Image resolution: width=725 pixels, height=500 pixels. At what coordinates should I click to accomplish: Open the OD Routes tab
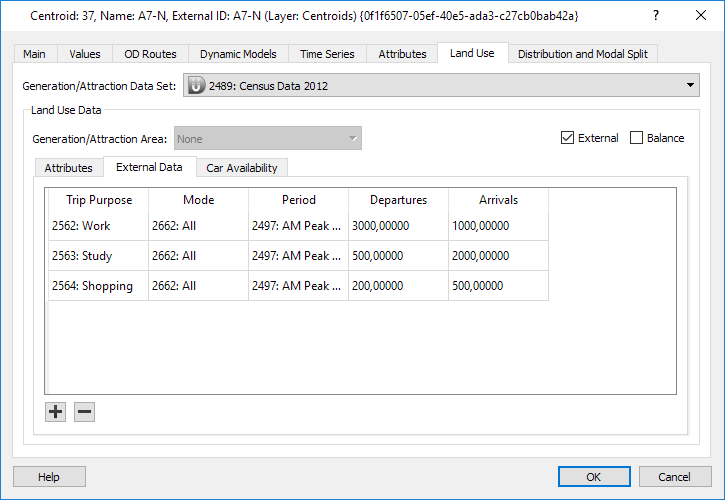[x=150, y=54]
